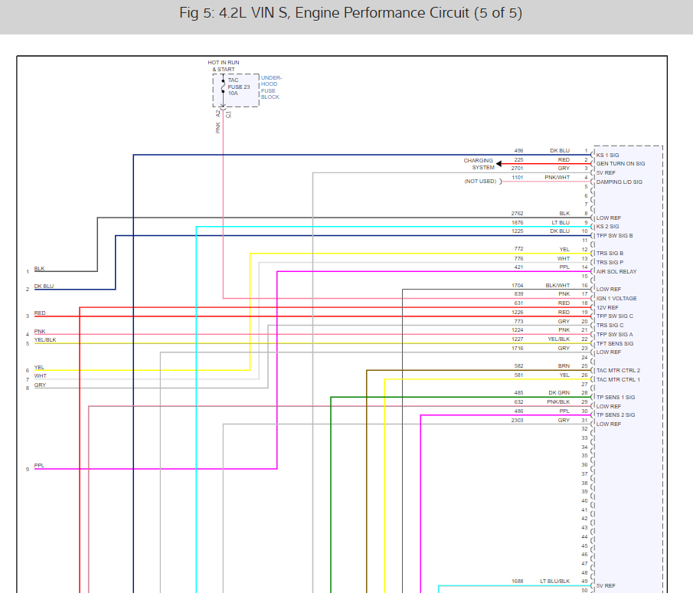Click the 12V REF pin label
The width and height of the screenshot is (693, 616).
point(607,308)
